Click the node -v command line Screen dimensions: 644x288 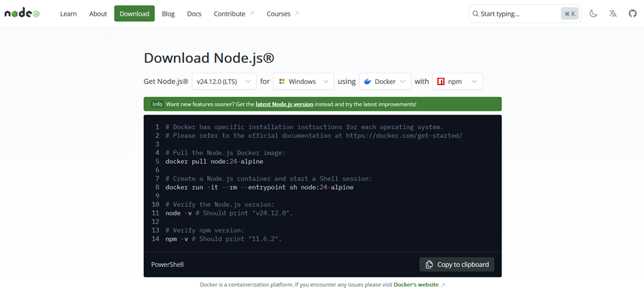point(230,213)
